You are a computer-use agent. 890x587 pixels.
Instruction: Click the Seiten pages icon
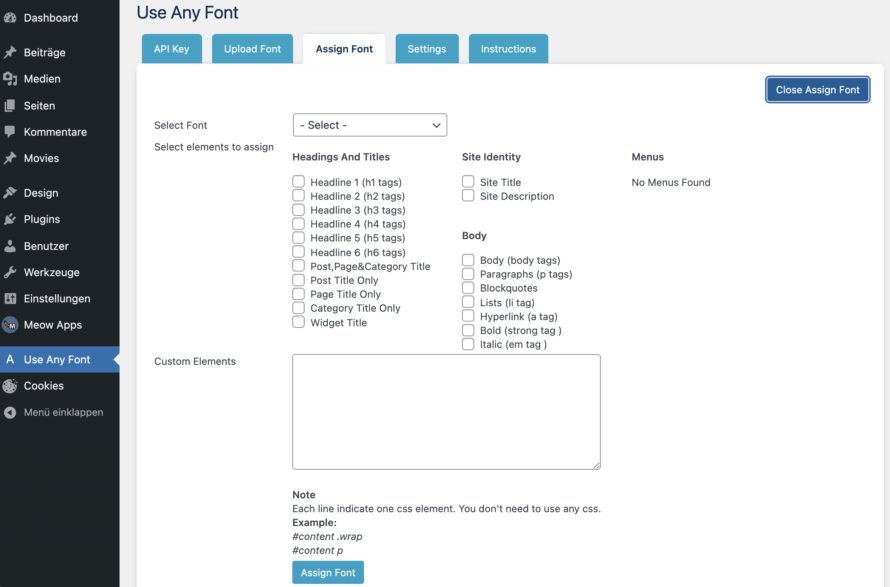[10, 105]
